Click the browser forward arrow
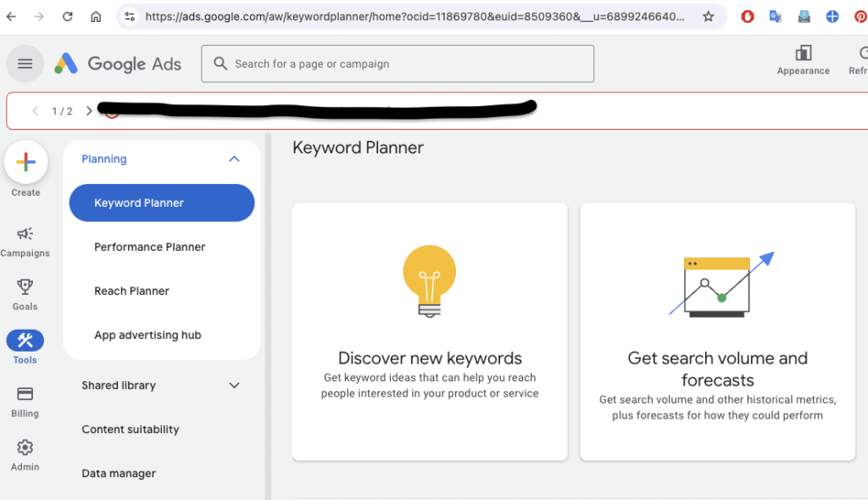 point(39,17)
